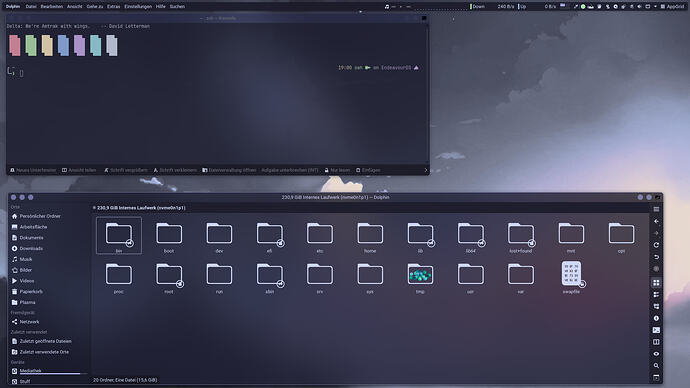The width and height of the screenshot is (690, 388).
Task: Click Ansicht teilen in Konsole toolbar
Action: pyautogui.click(x=79, y=170)
